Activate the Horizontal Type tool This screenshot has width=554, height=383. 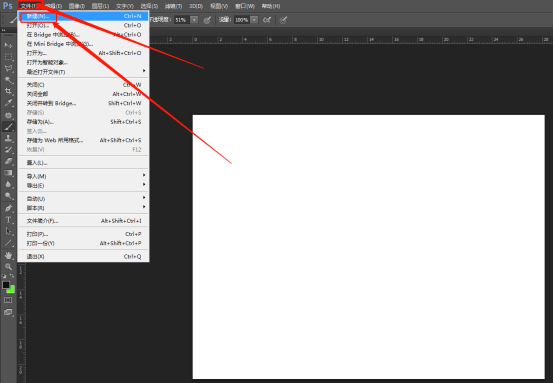click(8, 219)
